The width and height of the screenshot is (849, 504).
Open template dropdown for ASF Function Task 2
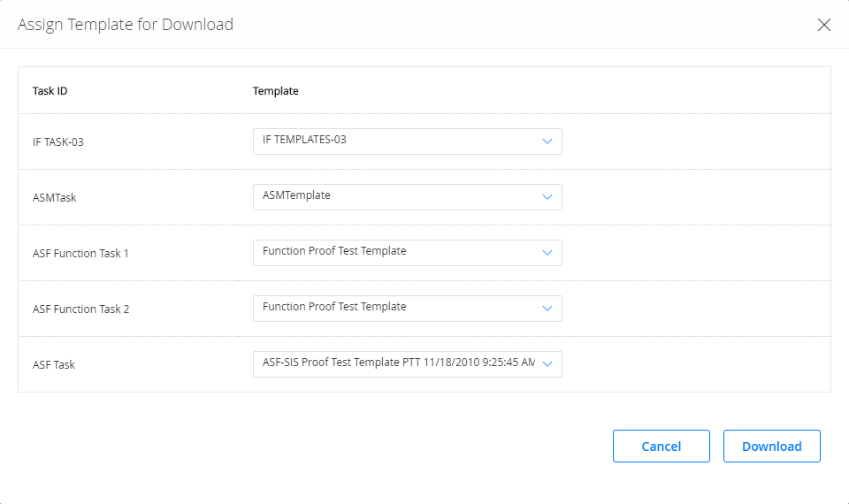click(x=407, y=309)
